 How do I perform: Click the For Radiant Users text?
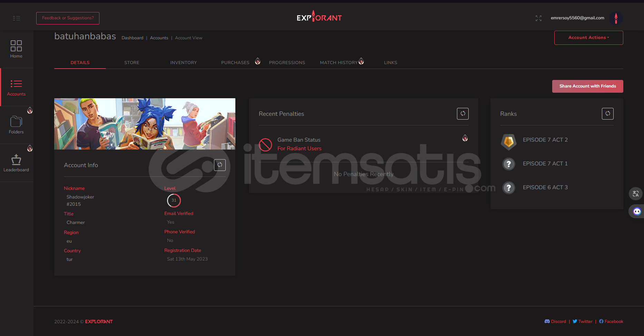300,149
